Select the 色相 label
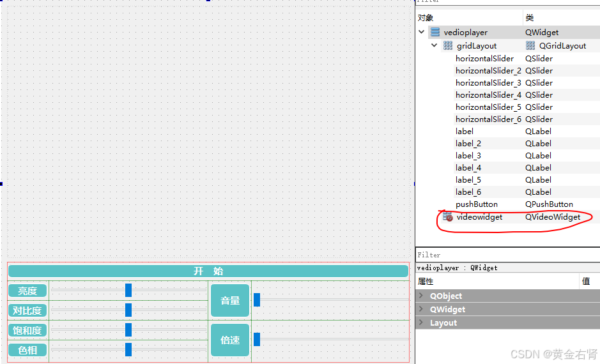 27,350
